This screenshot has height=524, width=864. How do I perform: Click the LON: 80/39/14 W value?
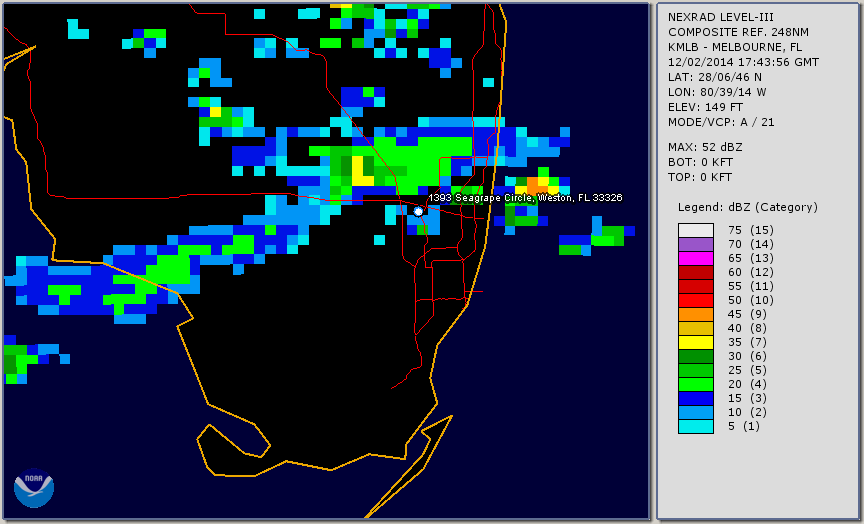click(717, 92)
